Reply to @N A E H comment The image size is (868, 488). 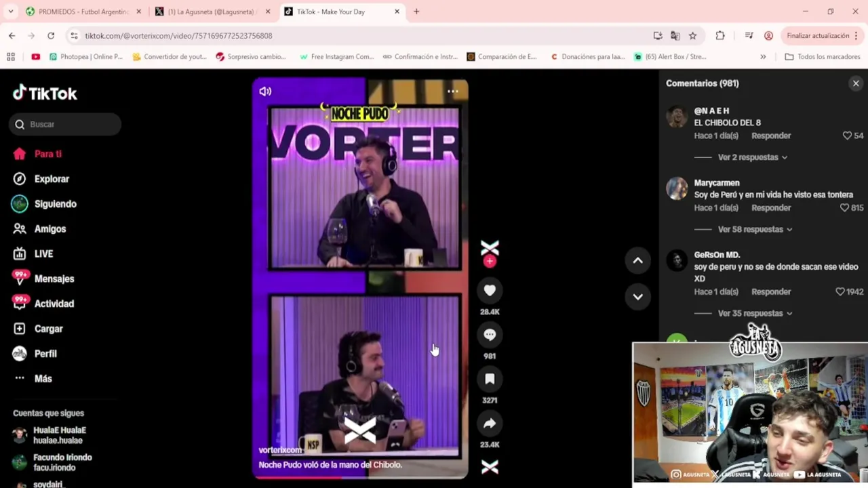click(771, 136)
